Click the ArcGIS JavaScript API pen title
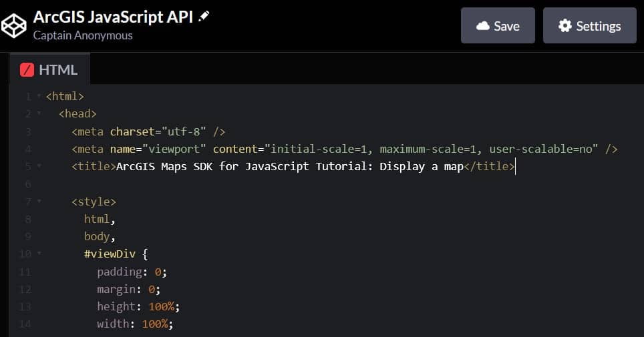The height and width of the screenshot is (337, 644). click(x=113, y=17)
